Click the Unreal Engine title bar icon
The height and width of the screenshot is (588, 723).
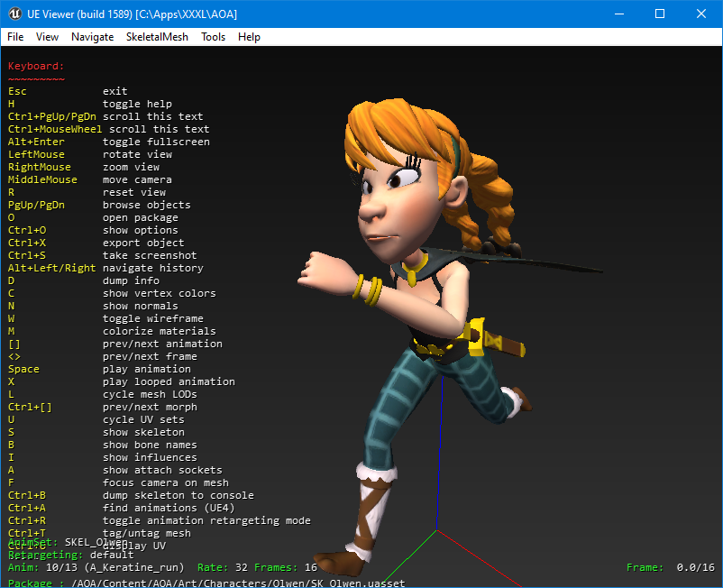(x=14, y=14)
